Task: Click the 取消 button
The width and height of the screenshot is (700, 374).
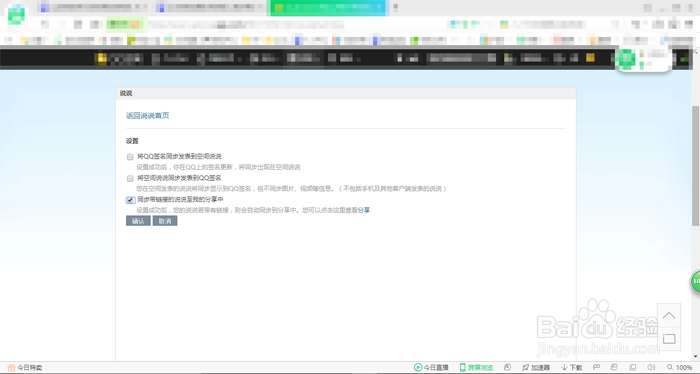Action: (x=165, y=221)
